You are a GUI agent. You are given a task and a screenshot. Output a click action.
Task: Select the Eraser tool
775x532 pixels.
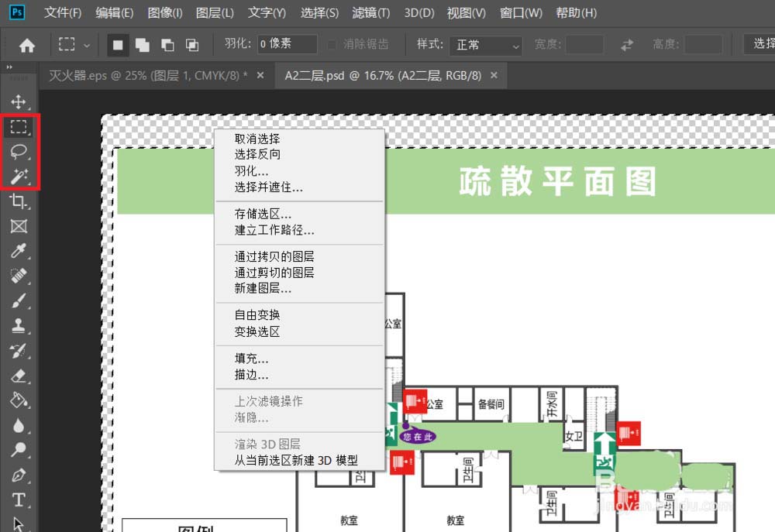[19, 376]
